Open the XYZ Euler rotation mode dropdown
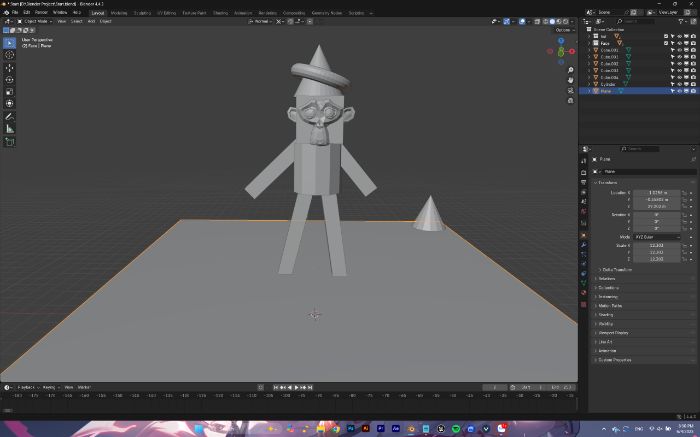700x437 pixels. (657, 237)
